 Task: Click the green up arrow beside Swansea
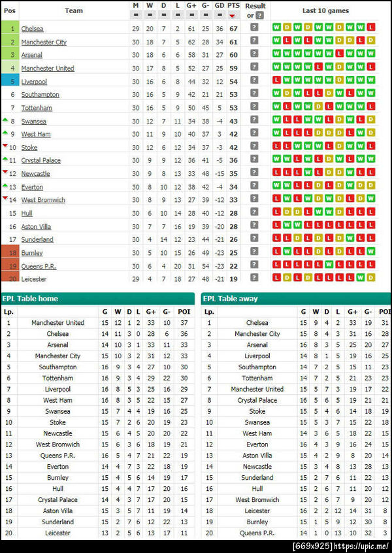coord(5,120)
